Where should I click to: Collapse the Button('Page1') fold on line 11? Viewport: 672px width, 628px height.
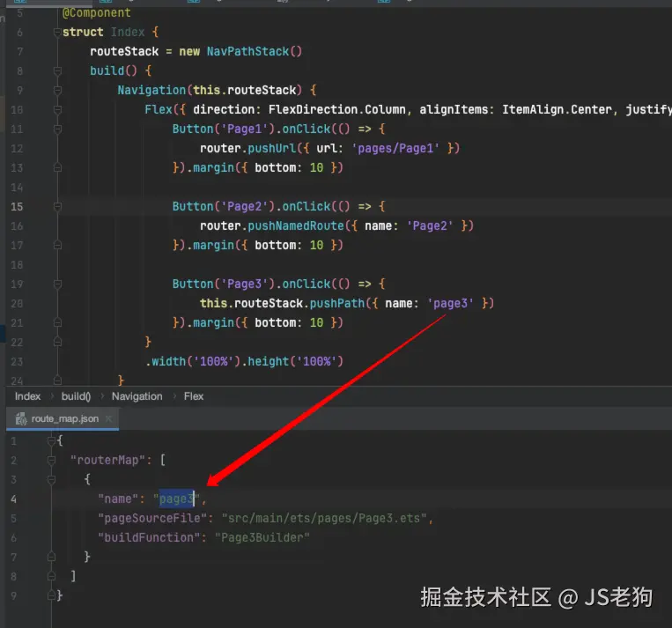click(57, 129)
